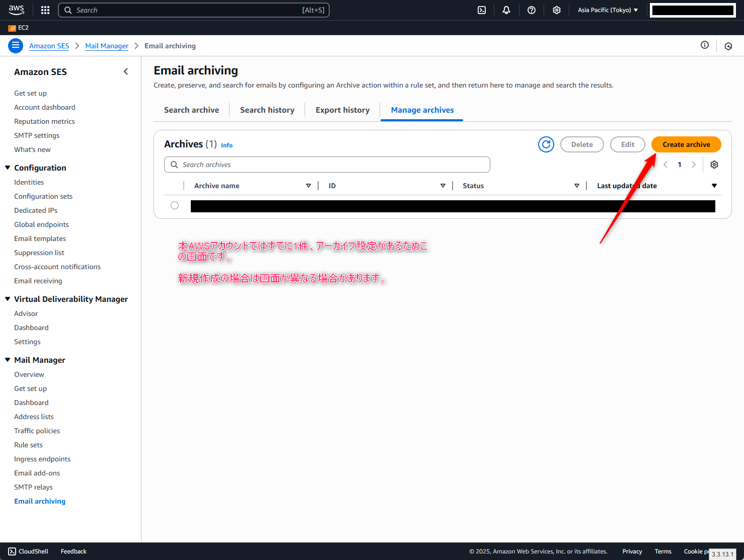Viewport: 744px width, 560px height.
Task: Refresh the Archives list
Action: tap(546, 144)
